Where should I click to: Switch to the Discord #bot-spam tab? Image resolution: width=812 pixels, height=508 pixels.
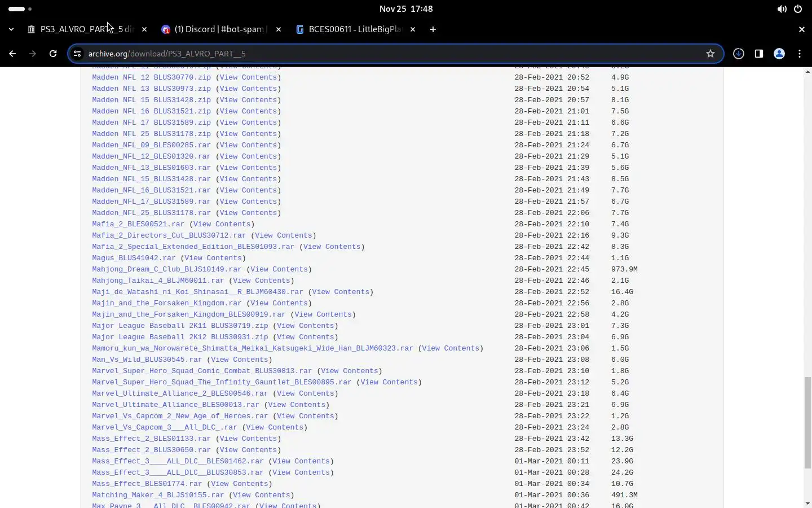pos(220,29)
